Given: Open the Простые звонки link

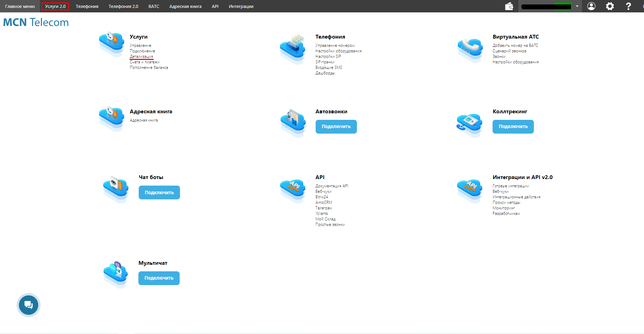Looking at the screenshot, I should pos(330,225).
